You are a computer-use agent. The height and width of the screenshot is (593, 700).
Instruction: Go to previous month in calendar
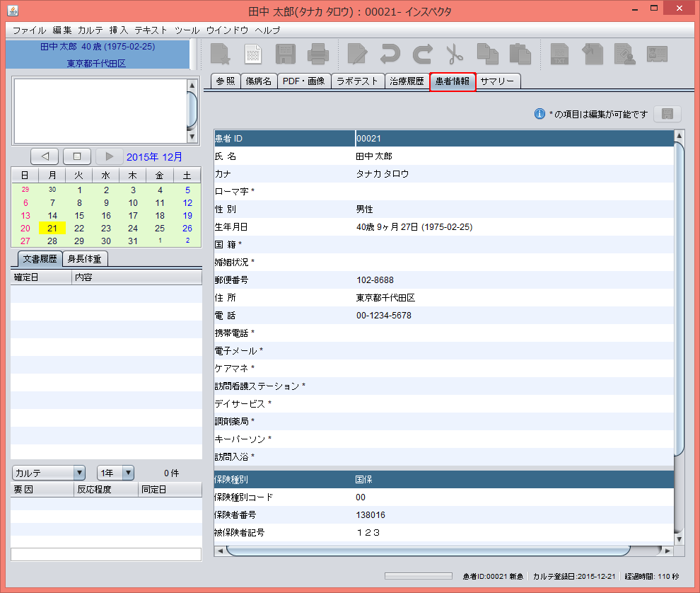coord(45,156)
